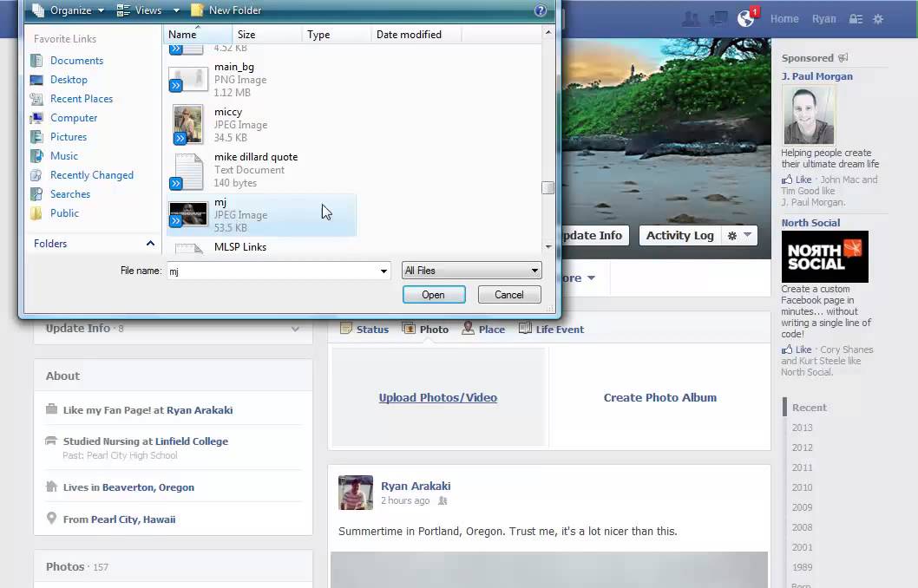
Task: Click the file list scroll up arrow
Action: (548, 32)
